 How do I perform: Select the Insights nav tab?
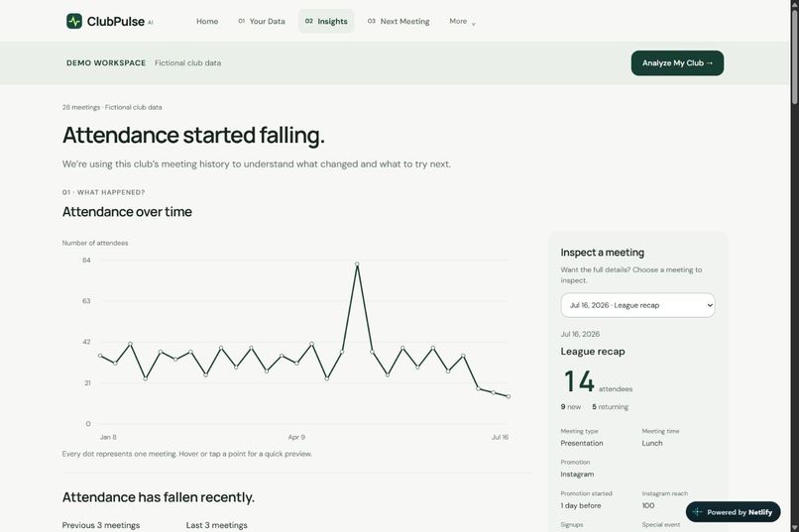326,22
